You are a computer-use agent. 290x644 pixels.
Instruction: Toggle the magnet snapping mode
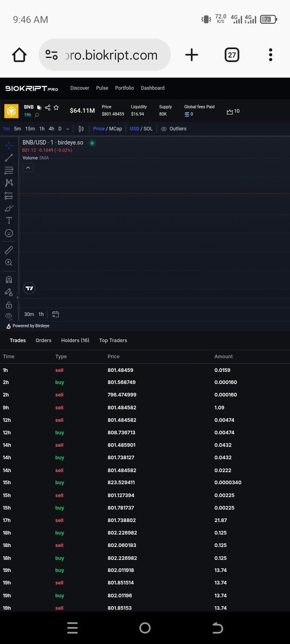(x=9, y=280)
